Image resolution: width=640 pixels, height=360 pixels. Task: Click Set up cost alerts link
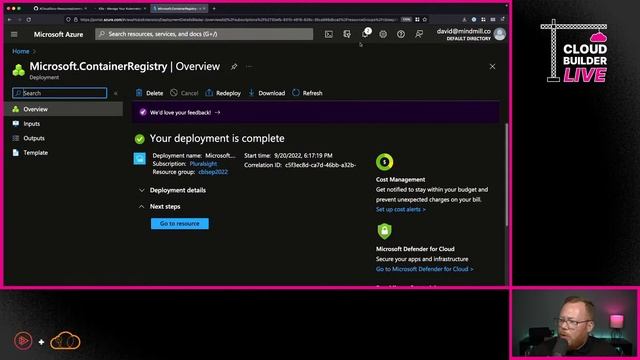401,209
